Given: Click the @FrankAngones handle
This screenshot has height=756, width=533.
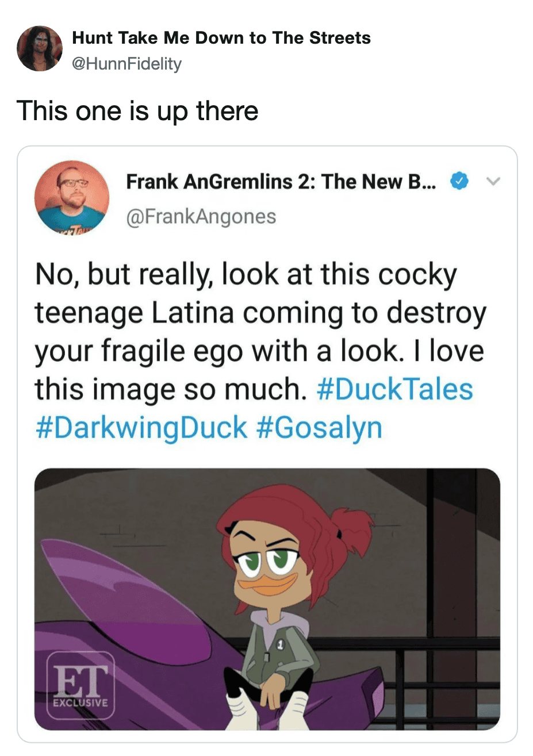Looking at the screenshot, I should click(201, 216).
